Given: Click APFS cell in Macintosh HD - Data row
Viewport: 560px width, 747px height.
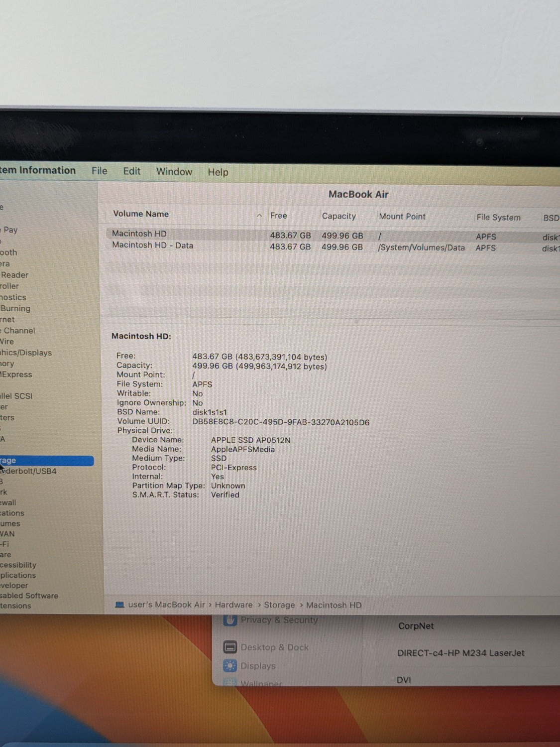Looking at the screenshot, I should click(x=485, y=248).
